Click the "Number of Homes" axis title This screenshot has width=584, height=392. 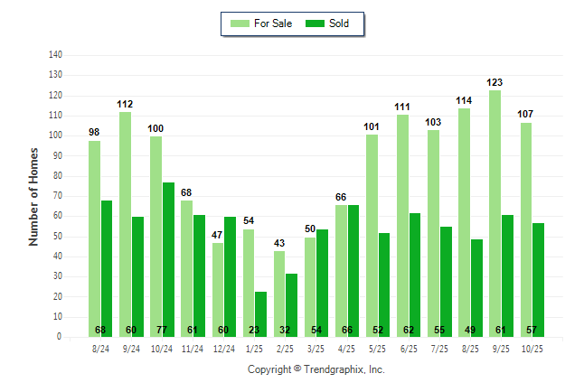(x=34, y=196)
